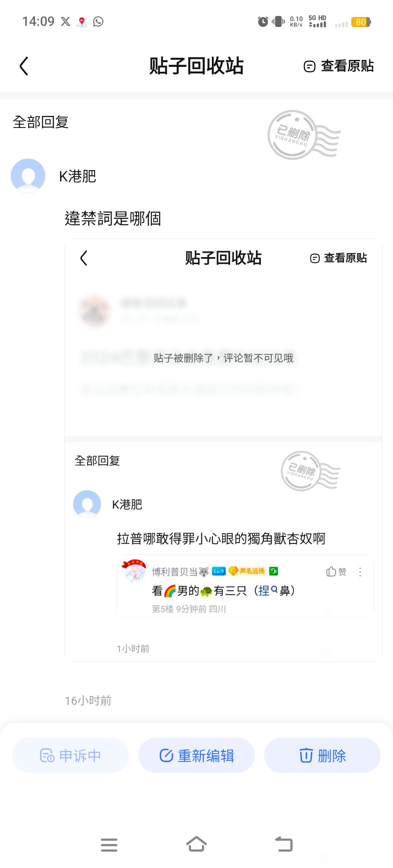Go back using the top-left arrow
Screen dimensions: 393x868
24,66
